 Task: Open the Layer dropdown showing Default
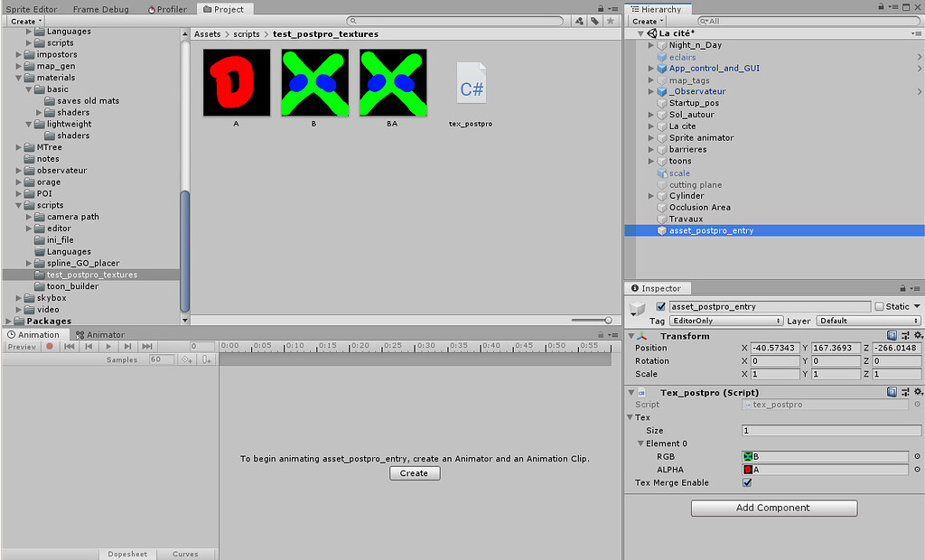click(x=868, y=321)
